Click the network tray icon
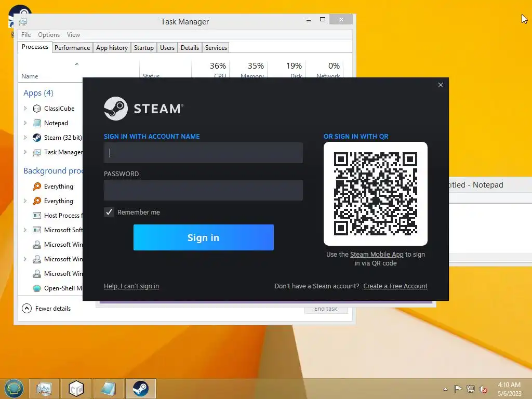532x399 pixels. click(470, 389)
